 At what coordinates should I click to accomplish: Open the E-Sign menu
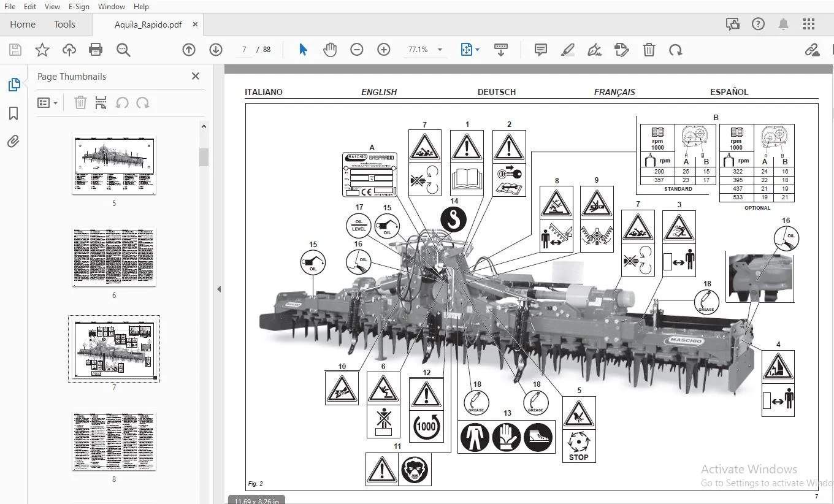[x=78, y=6]
